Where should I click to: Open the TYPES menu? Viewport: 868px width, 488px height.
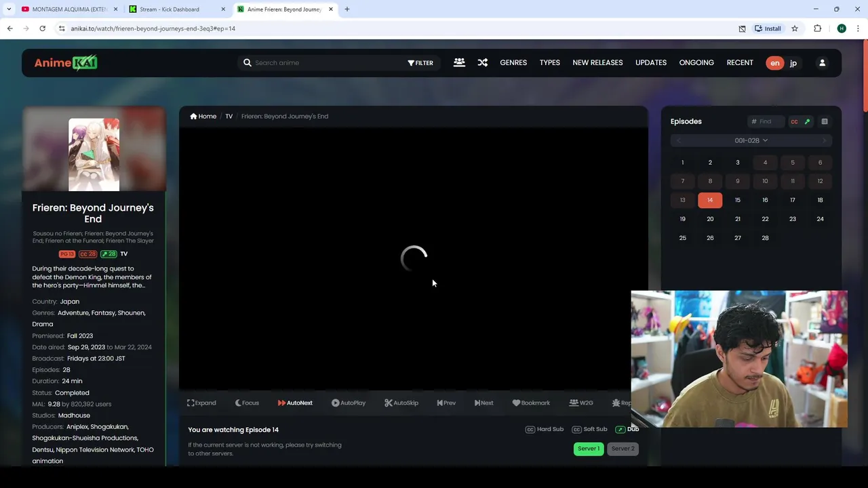coord(550,62)
